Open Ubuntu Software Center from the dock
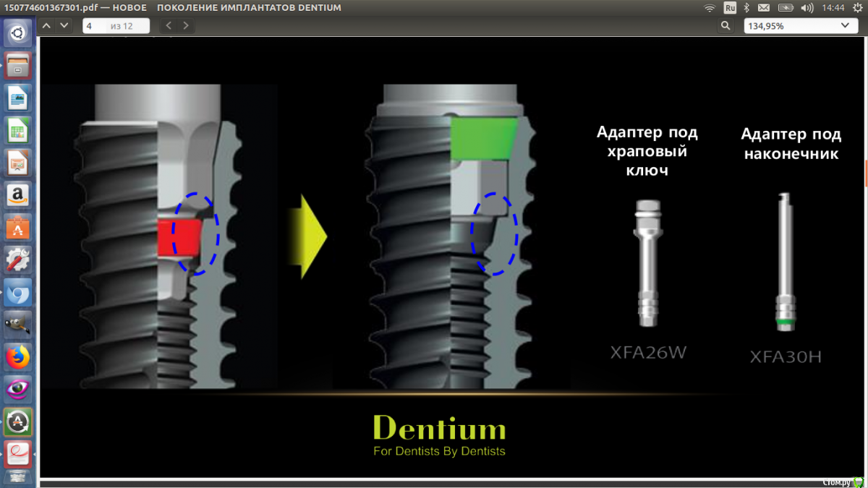Screen dimensions: 868x488 (x=18, y=227)
